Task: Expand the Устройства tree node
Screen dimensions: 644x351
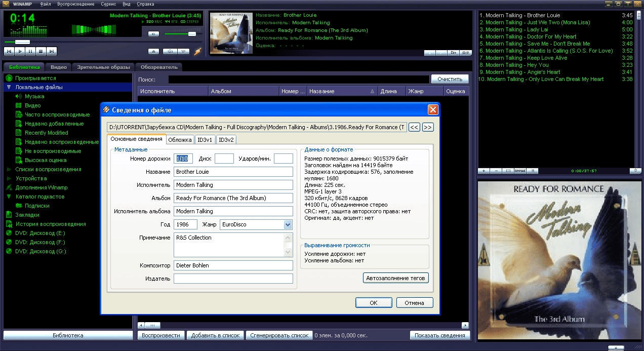Action: point(9,178)
